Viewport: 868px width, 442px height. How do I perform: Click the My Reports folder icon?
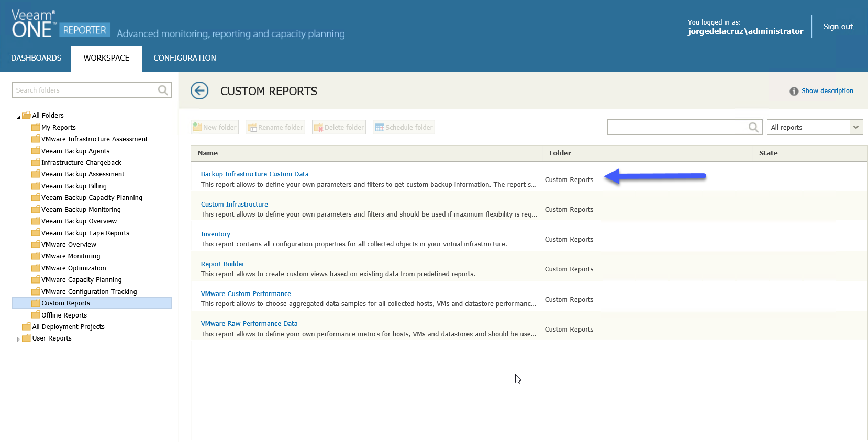click(36, 127)
